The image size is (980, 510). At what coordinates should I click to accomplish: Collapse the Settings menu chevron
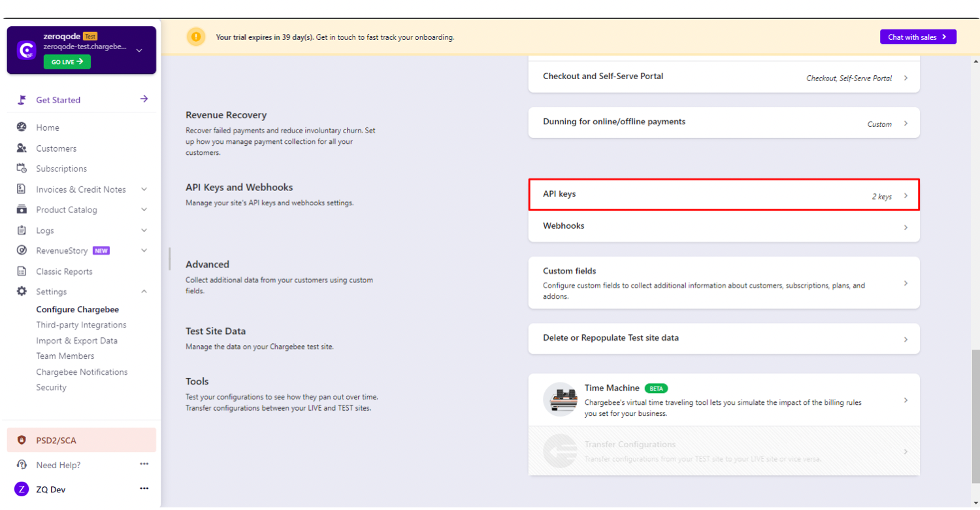coord(144,292)
